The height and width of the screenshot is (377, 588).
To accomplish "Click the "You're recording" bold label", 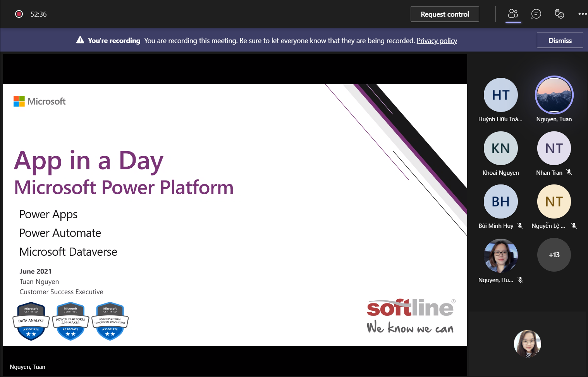I will click(x=114, y=41).
